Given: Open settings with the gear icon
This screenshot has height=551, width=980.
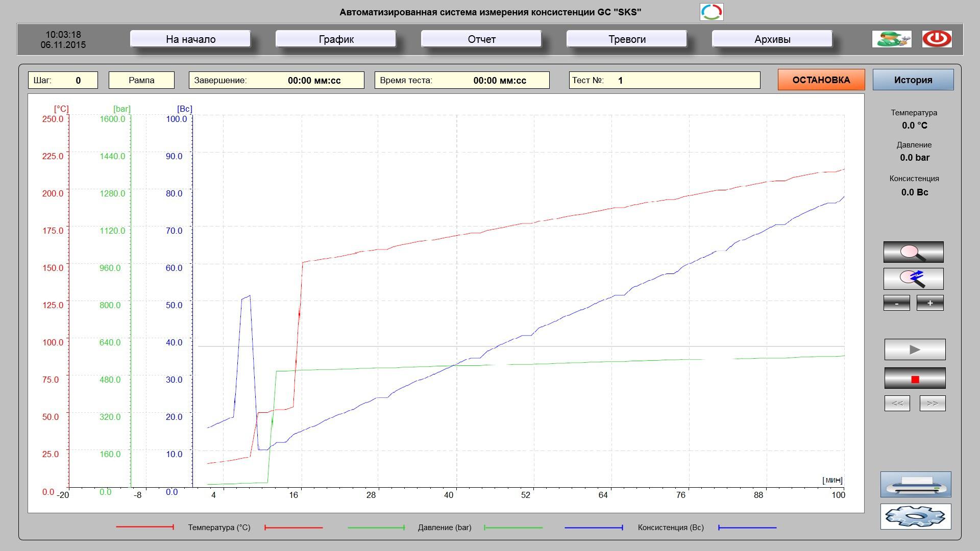Looking at the screenshot, I should [915, 516].
